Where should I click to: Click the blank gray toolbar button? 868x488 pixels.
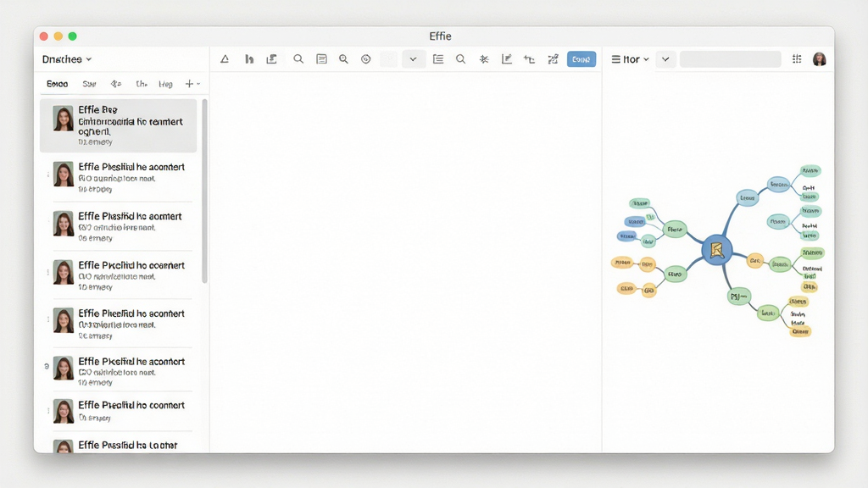pyautogui.click(x=388, y=59)
